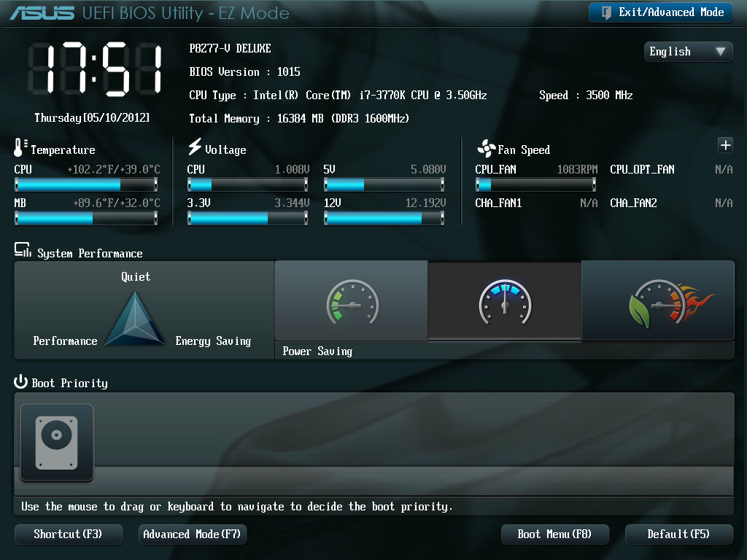Click the 1.008V CPU voltage reading

tap(292, 169)
